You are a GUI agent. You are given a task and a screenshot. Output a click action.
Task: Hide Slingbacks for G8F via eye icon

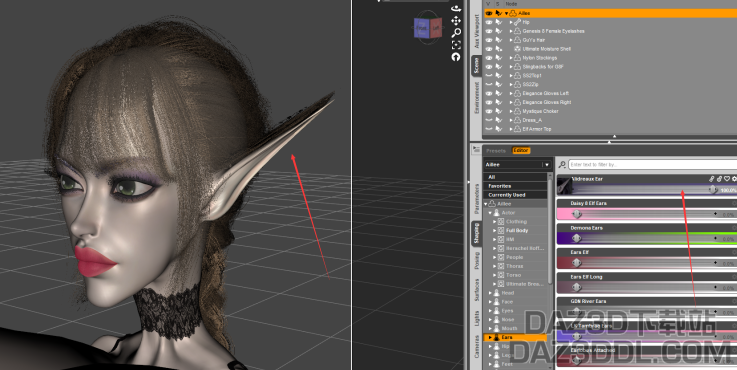[489, 67]
